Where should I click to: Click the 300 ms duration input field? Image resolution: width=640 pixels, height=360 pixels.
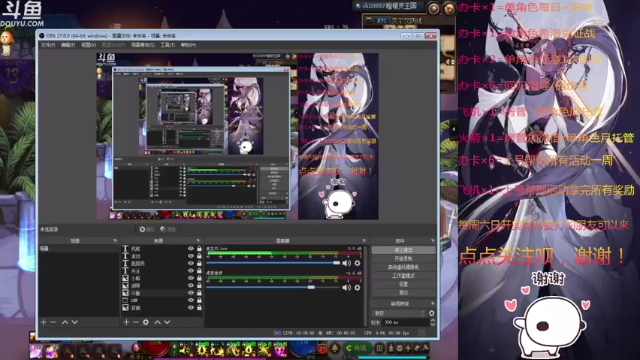[x=405, y=322]
